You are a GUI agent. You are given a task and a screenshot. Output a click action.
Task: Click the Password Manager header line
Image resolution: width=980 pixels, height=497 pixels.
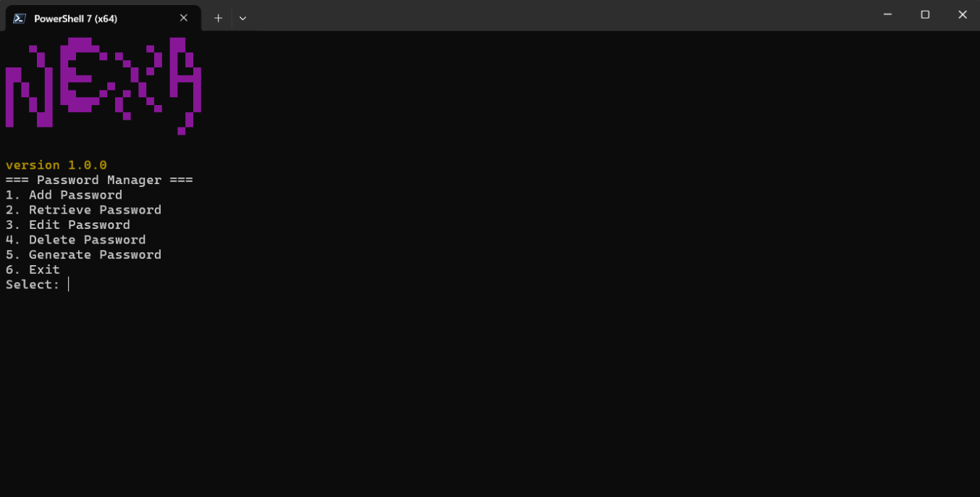point(99,180)
